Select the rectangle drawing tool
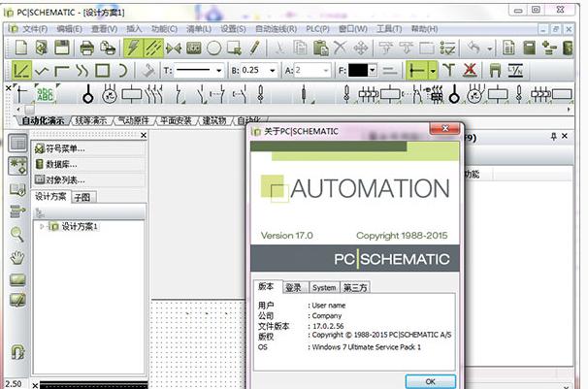This screenshot has height=389, width=588. click(103, 71)
